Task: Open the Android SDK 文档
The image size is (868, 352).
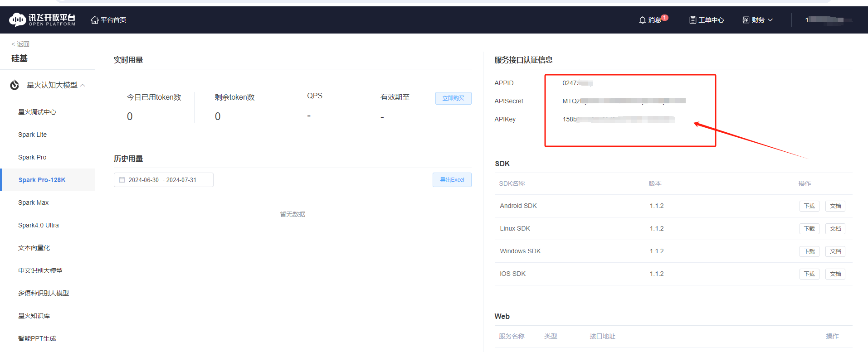Action: [x=835, y=206]
